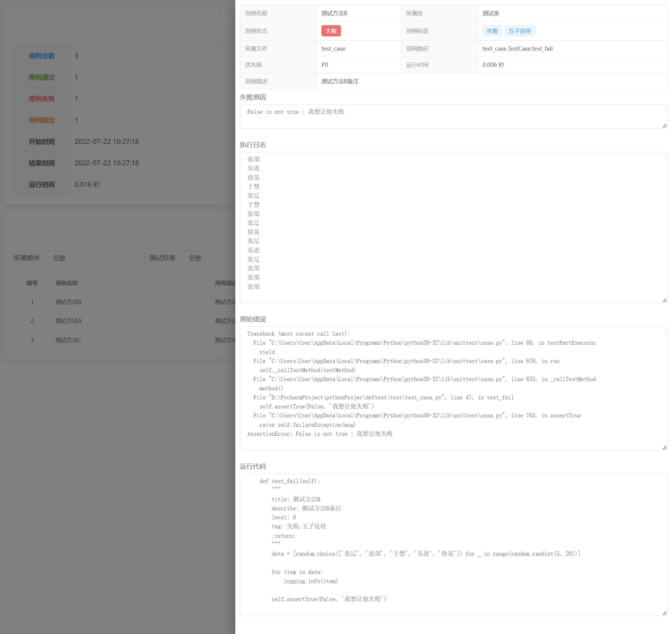Image resolution: width=672 pixels, height=634 pixels.
Task: Click inside the 执行日志 log area
Action: (x=453, y=227)
